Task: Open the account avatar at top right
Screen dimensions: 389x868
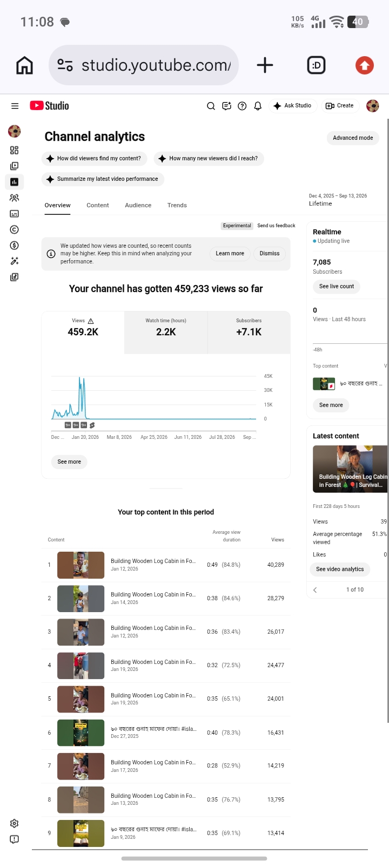Action: tap(372, 106)
